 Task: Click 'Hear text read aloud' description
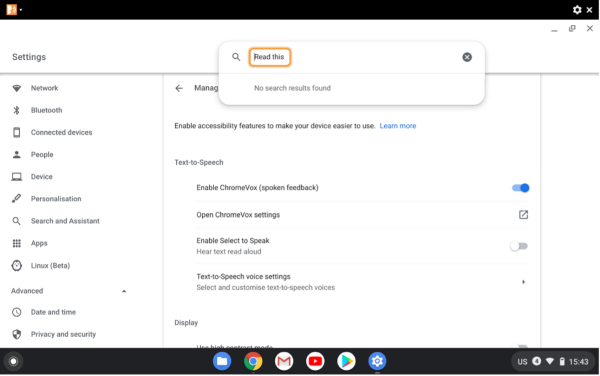pyautogui.click(x=229, y=252)
